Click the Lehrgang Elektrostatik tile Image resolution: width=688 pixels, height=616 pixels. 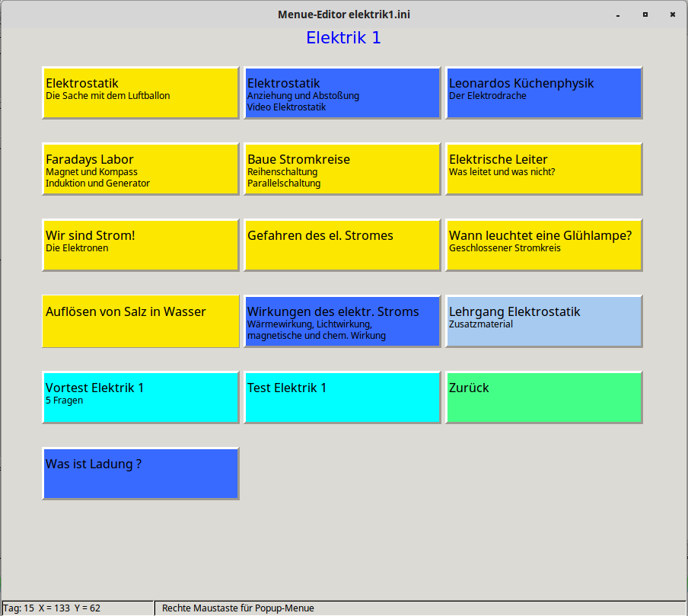pyautogui.click(x=543, y=321)
